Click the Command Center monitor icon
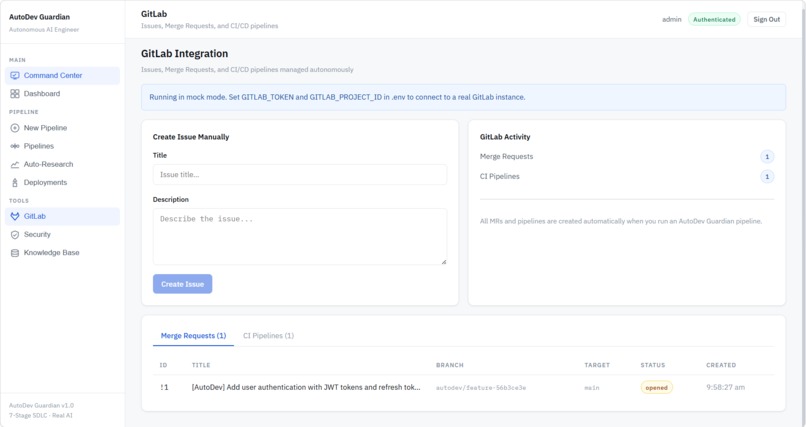Image resolution: width=806 pixels, height=427 pixels. pyautogui.click(x=15, y=76)
